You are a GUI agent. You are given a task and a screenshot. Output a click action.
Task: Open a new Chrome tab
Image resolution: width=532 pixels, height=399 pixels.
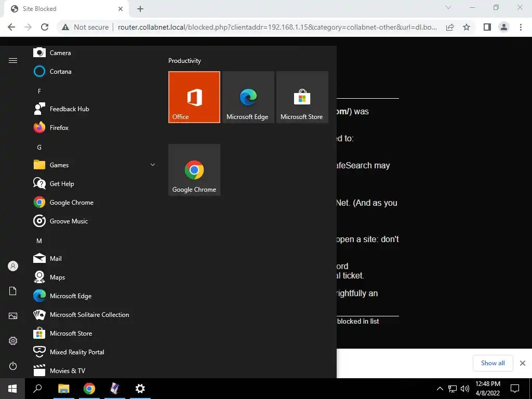[140, 9]
